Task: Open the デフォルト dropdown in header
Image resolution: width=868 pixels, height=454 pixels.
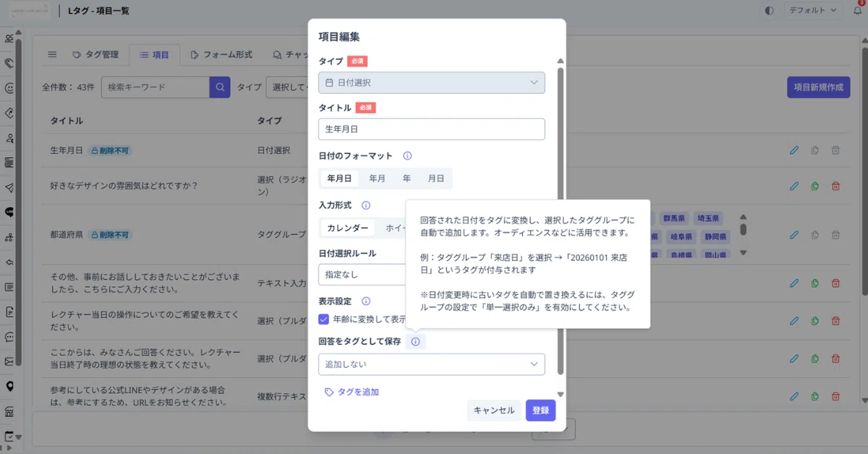Action: tap(812, 11)
